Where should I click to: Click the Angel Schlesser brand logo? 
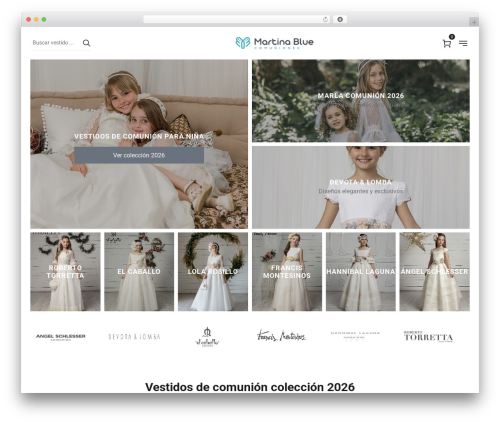tap(61, 337)
